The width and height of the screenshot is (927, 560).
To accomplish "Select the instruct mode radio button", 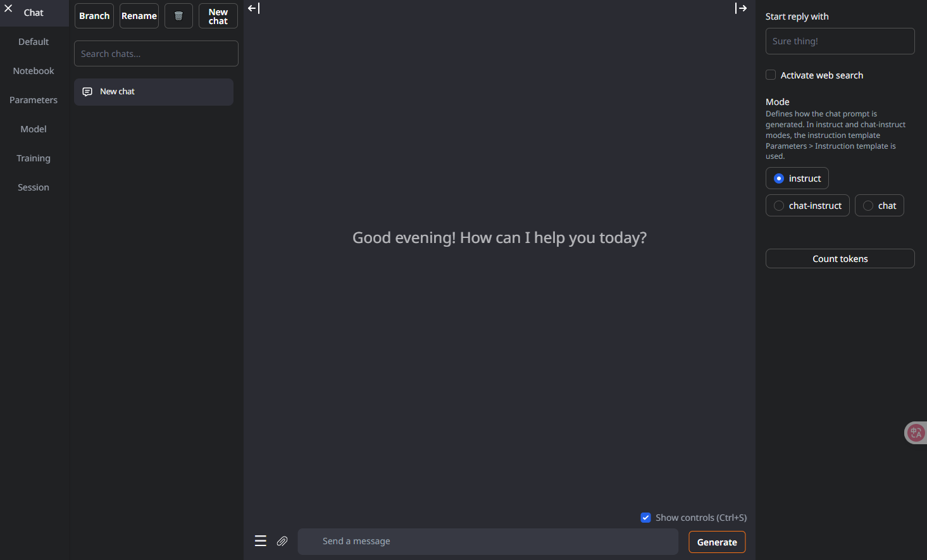I will (x=779, y=178).
